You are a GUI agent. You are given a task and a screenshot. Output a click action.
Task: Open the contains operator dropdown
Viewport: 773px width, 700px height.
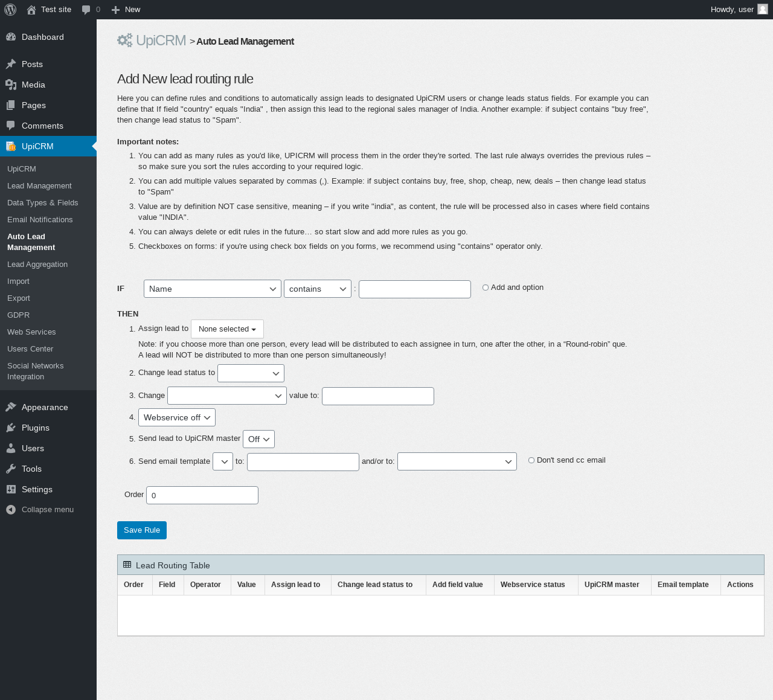point(318,289)
